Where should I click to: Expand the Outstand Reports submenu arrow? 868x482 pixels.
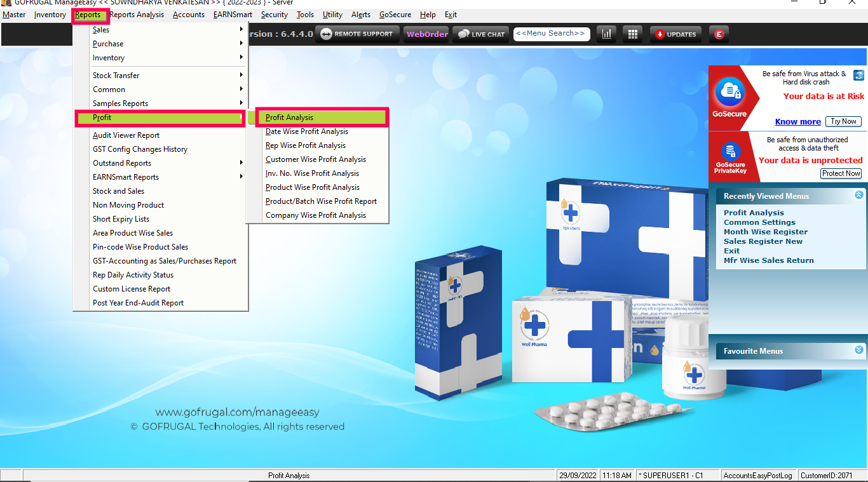point(241,163)
